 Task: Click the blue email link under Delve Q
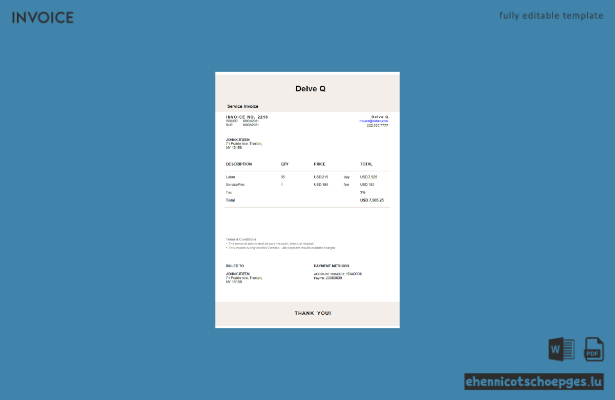[x=374, y=121]
